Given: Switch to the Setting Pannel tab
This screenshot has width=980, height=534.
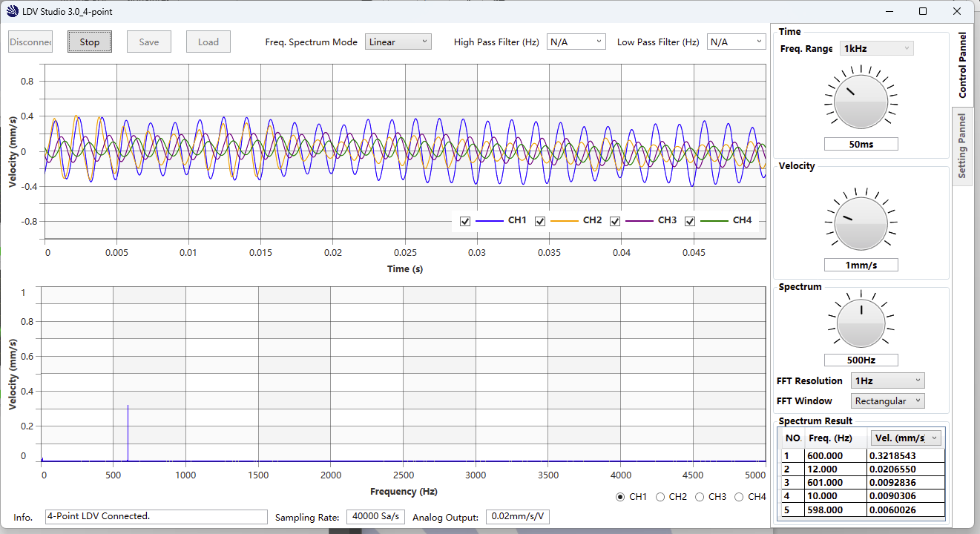Looking at the screenshot, I should point(962,146).
